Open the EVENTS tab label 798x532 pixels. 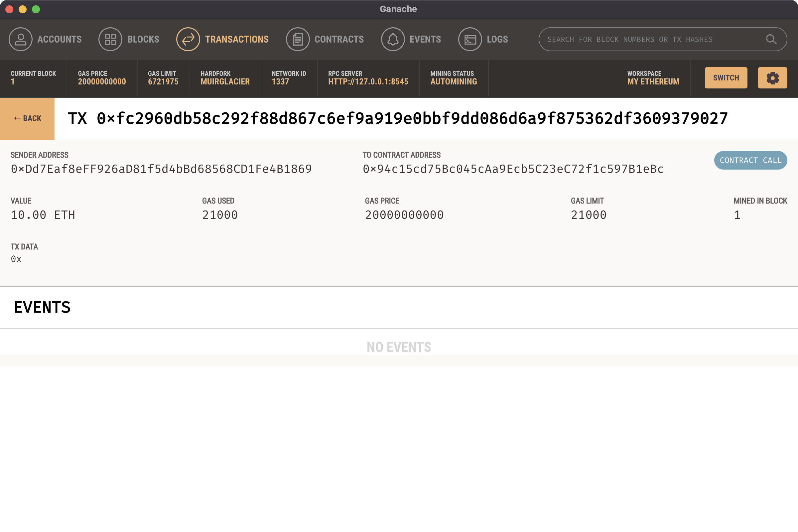pos(425,39)
